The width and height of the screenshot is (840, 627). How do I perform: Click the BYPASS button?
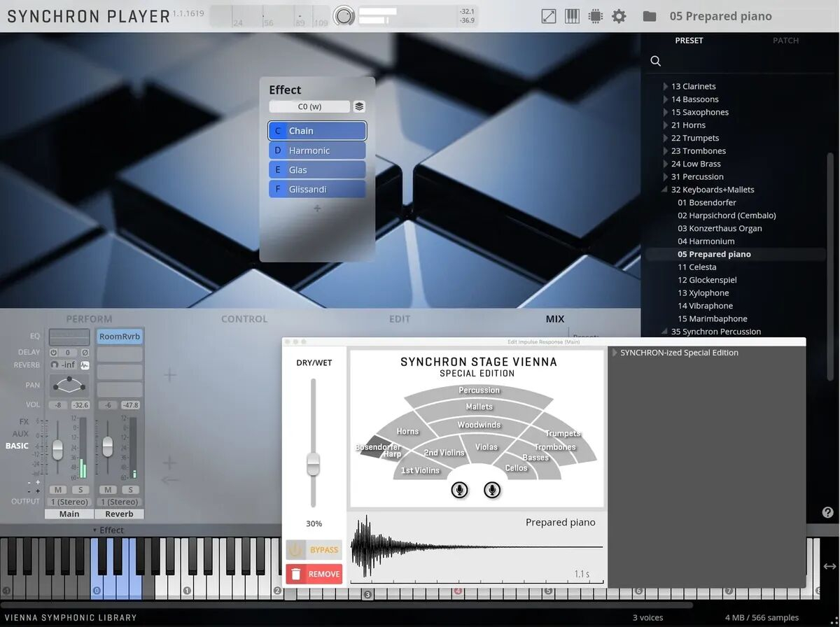[x=314, y=550]
